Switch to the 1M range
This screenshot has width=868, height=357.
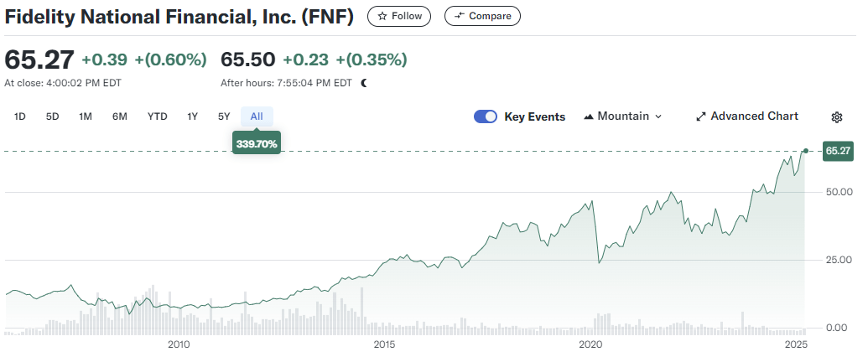click(86, 116)
